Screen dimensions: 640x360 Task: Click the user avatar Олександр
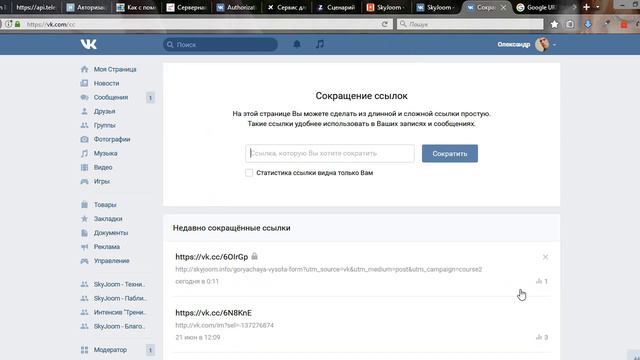[x=542, y=44]
